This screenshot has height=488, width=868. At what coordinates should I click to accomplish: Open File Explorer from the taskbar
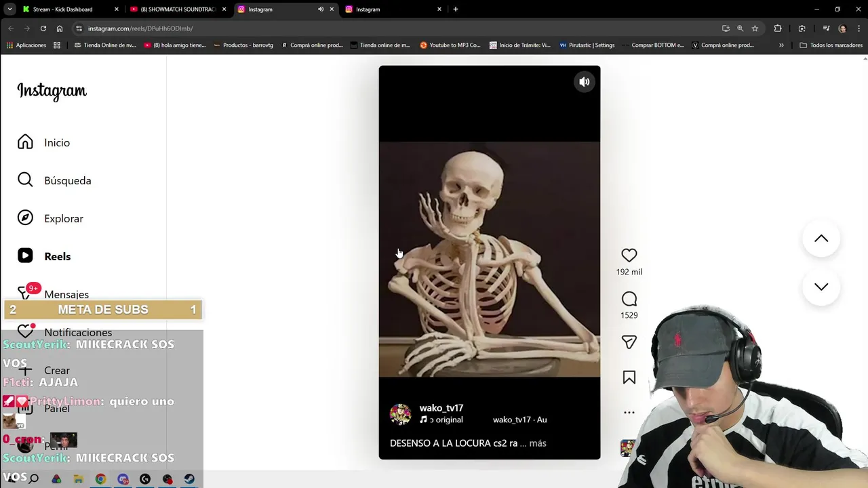click(x=78, y=479)
